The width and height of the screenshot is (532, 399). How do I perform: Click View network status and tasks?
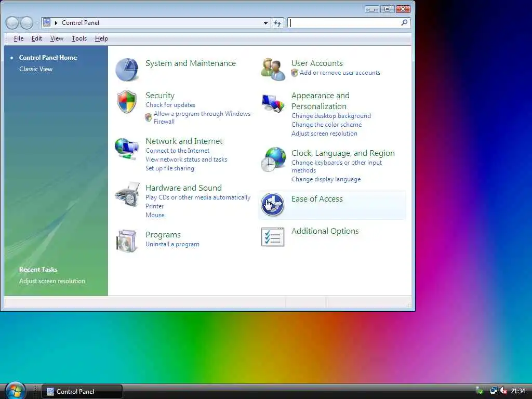pyautogui.click(x=187, y=159)
